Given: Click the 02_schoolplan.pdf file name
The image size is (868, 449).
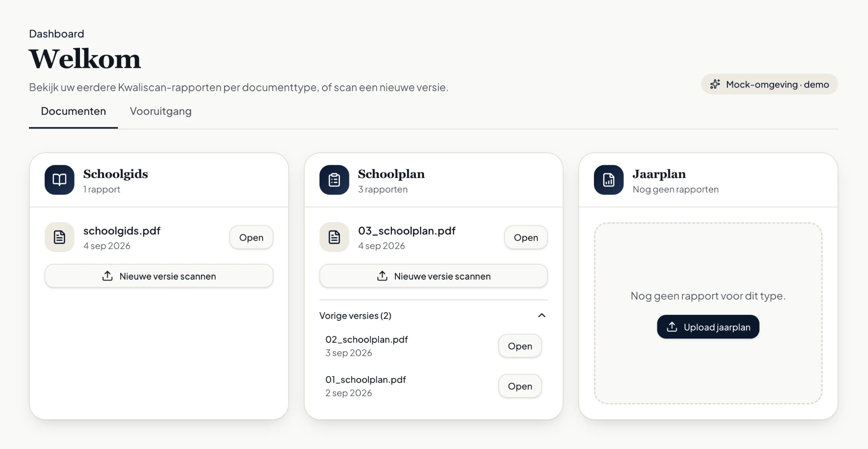Looking at the screenshot, I should (367, 340).
